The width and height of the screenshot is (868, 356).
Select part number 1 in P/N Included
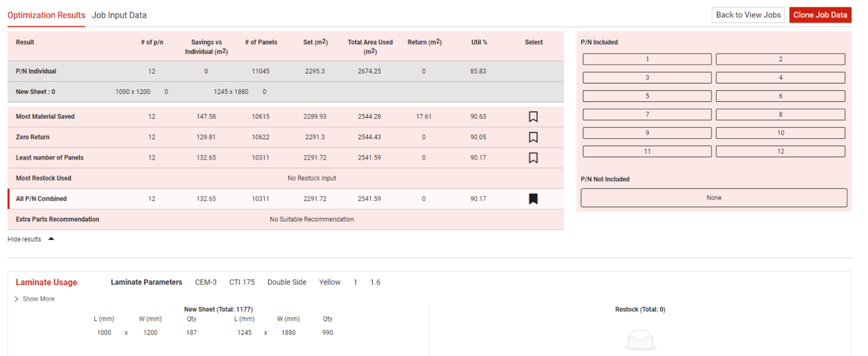point(647,59)
